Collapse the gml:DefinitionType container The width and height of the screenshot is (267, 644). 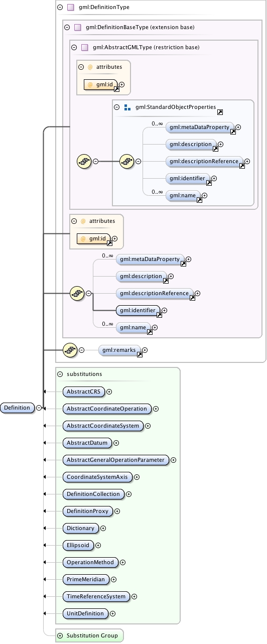coord(60,8)
